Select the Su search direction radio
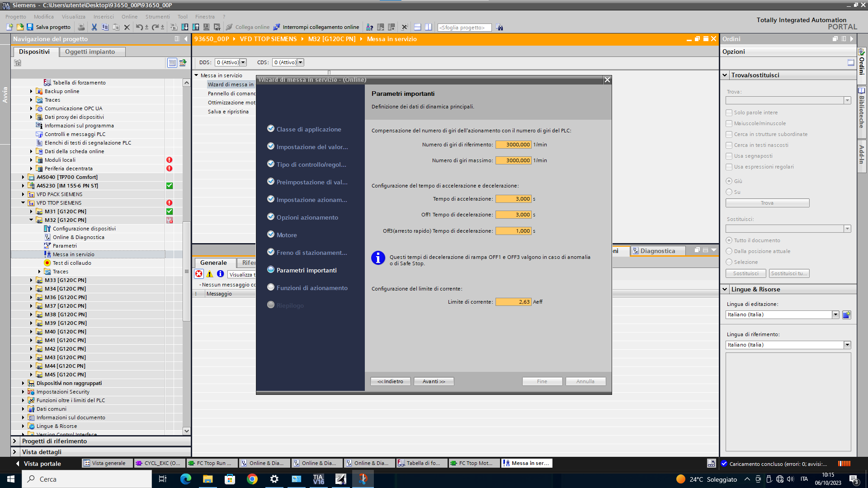 [x=729, y=192]
